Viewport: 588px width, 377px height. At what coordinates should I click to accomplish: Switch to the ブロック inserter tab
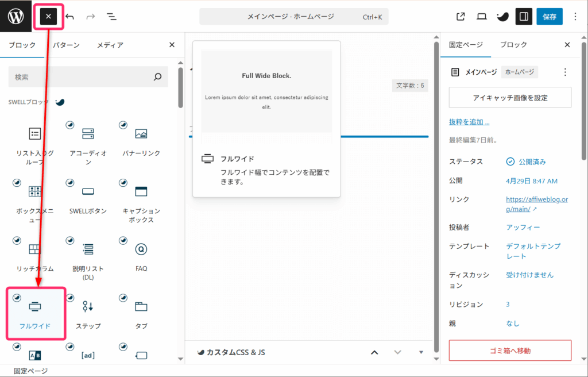pos(22,45)
